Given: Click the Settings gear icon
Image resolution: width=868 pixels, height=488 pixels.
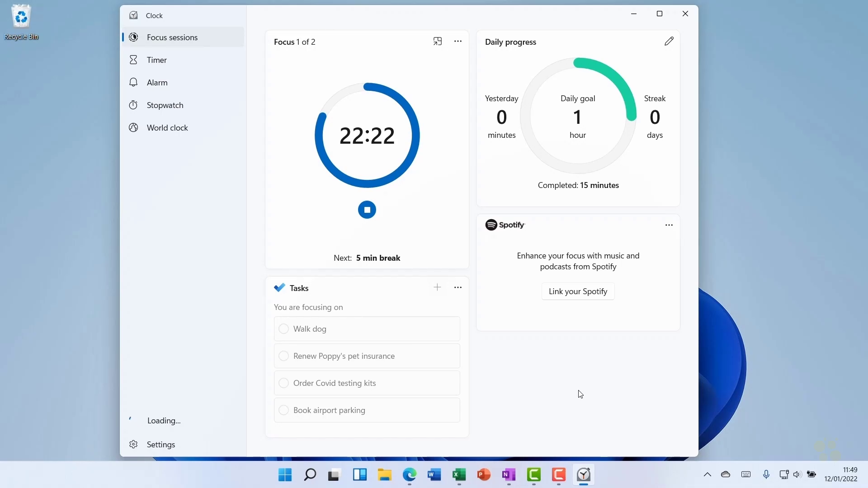Looking at the screenshot, I should point(133,444).
